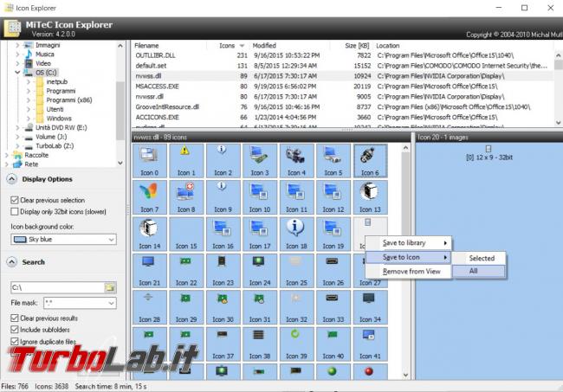
Task: Click the 12 x 9 - 32bit image preview
Action: coord(489,153)
